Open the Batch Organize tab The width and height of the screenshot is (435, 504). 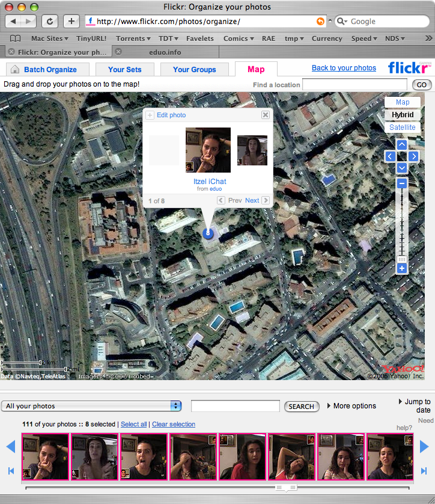pos(48,69)
